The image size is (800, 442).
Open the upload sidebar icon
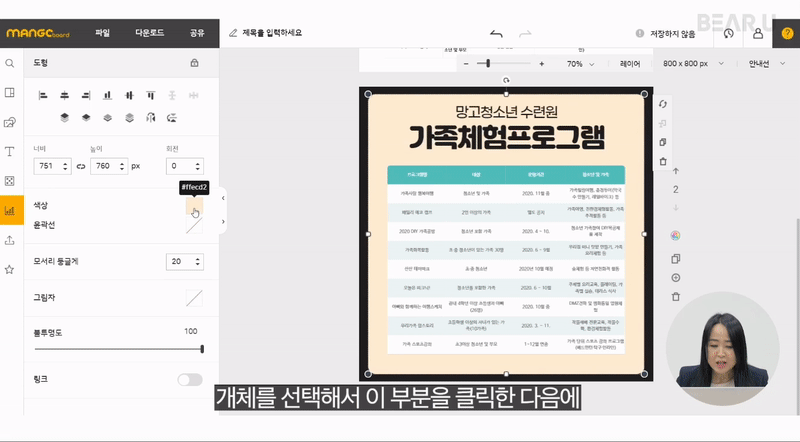tap(10, 240)
